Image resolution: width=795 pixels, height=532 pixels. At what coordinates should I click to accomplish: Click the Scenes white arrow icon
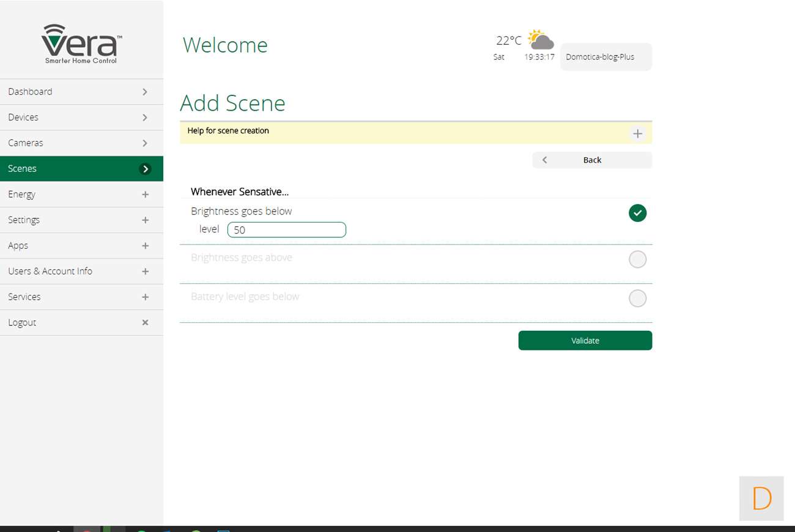(x=145, y=169)
